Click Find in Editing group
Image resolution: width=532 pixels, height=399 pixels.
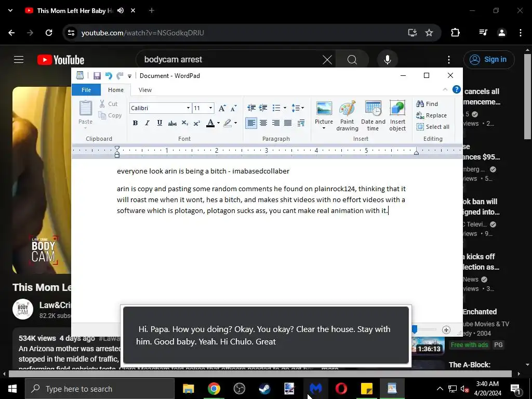pos(427,104)
